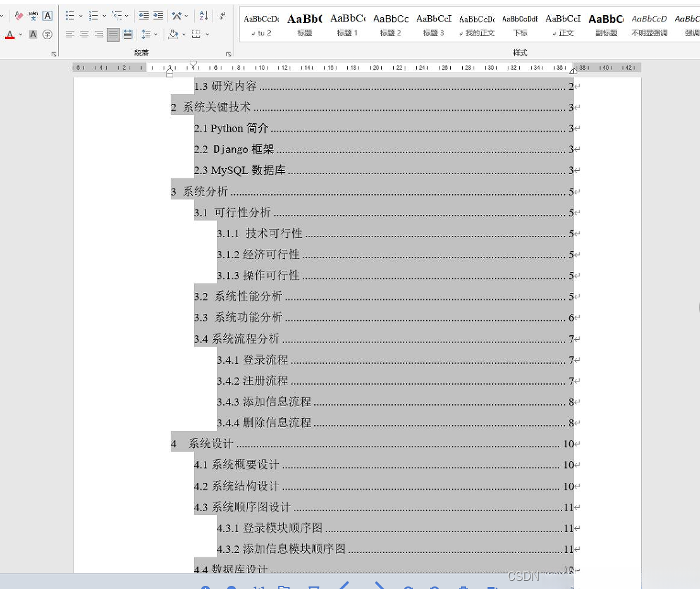The height and width of the screenshot is (589, 700).
Task: Open the sort tool icon
Action: [x=202, y=15]
